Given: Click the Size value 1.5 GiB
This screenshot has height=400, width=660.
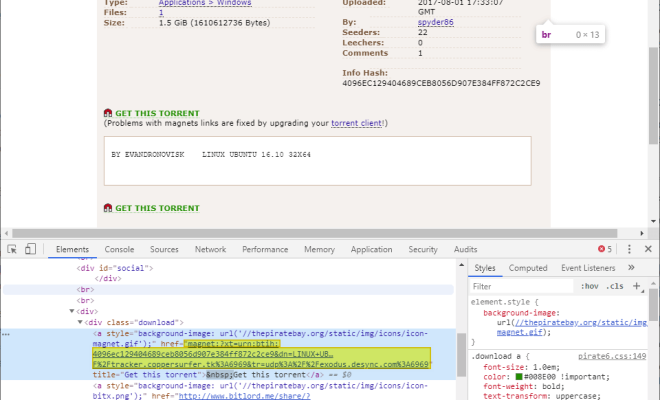Looking at the screenshot, I should pos(214,23).
